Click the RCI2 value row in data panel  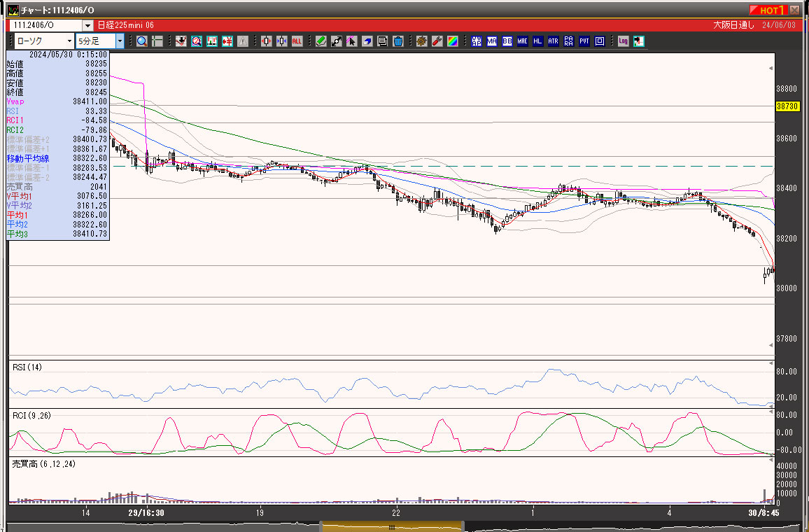[x=57, y=130]
